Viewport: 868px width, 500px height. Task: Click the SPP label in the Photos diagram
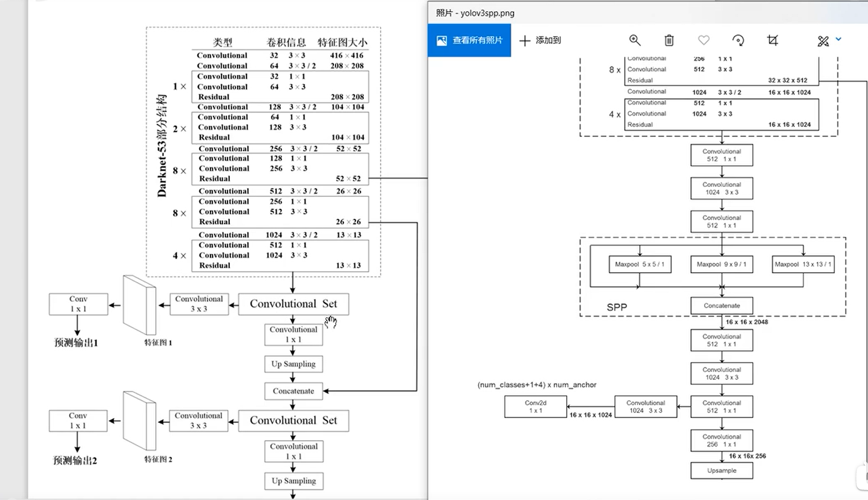[x=617, y=307]
